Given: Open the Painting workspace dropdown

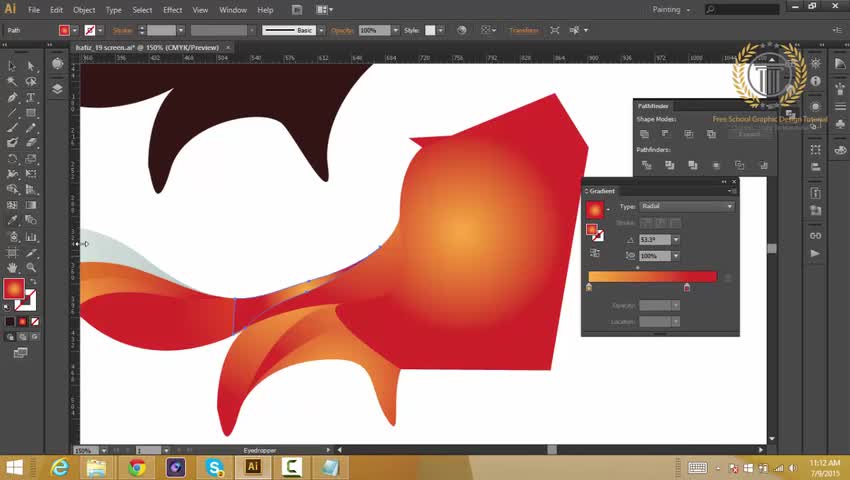Looking at the screenshot, I should pyautogui.click(x=671, y=10).
